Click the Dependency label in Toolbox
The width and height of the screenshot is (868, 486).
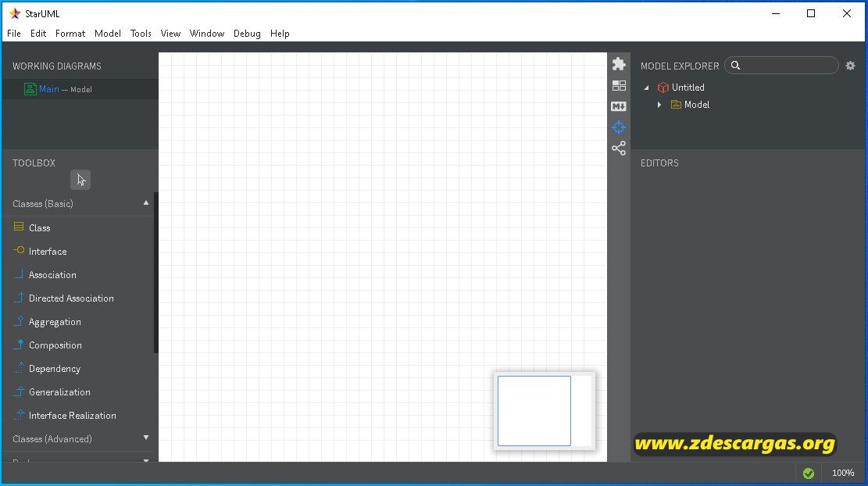(x=54, y=369)
